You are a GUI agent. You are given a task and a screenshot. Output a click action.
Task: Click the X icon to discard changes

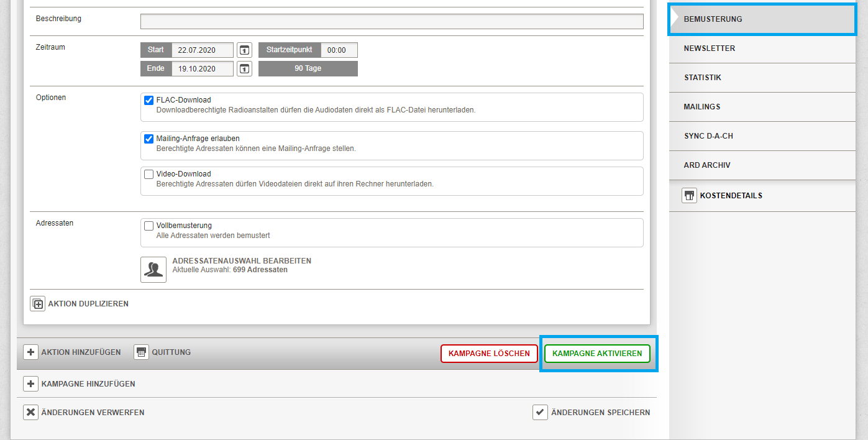click(x=31, y=413)
